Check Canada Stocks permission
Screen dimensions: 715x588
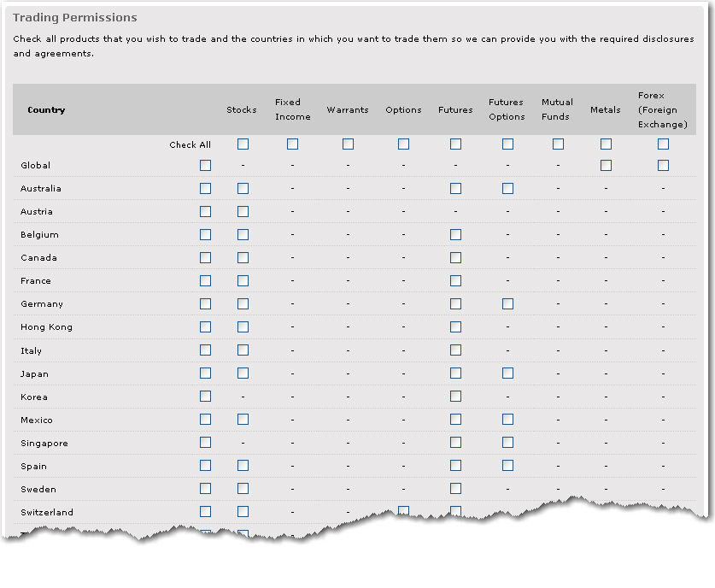pos(243,258)
